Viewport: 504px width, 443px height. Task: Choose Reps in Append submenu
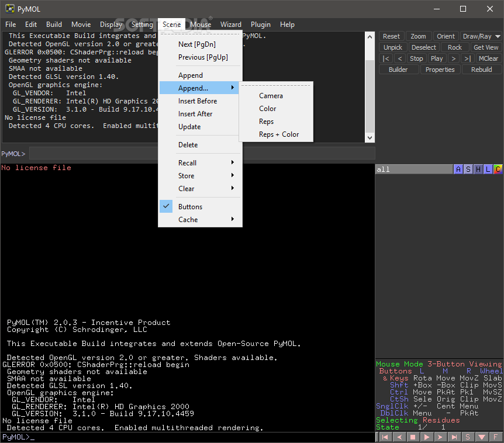[276, 122]
